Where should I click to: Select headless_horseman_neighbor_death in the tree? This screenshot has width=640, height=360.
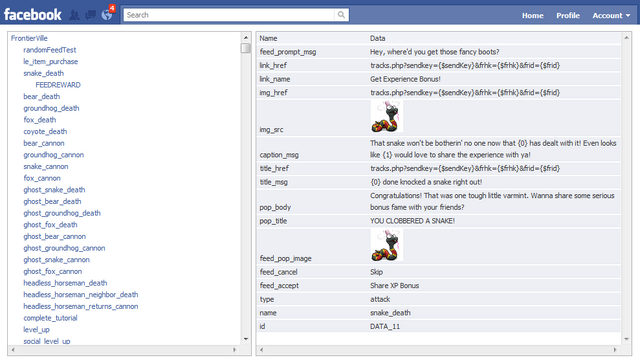tap(80, 295)
